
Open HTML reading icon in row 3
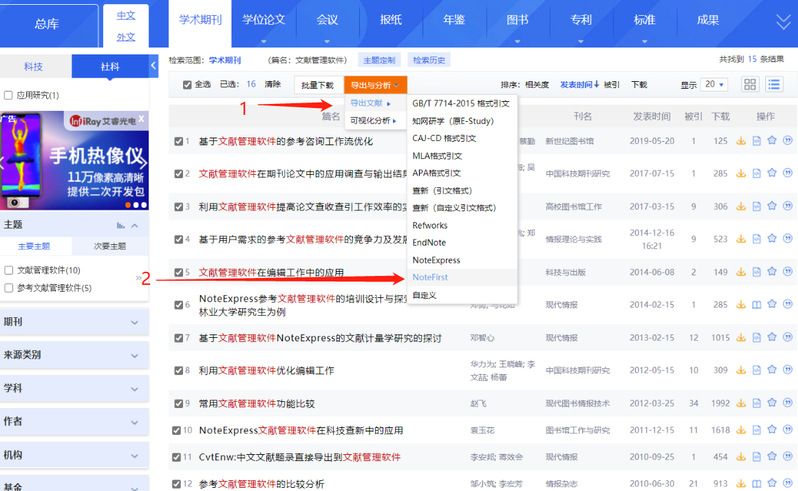[x=757, y=206]
